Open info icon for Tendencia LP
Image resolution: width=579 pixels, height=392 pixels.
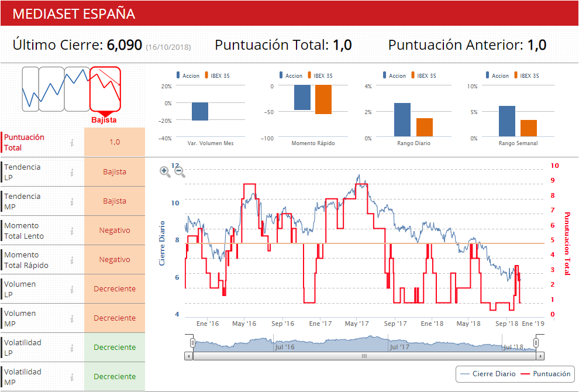72,172
